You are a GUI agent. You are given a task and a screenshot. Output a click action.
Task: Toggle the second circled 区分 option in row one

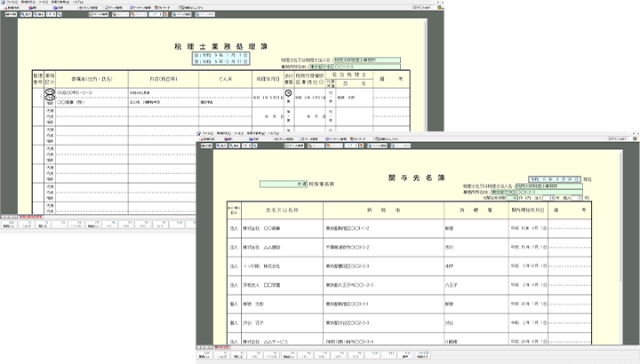[51, 100]
